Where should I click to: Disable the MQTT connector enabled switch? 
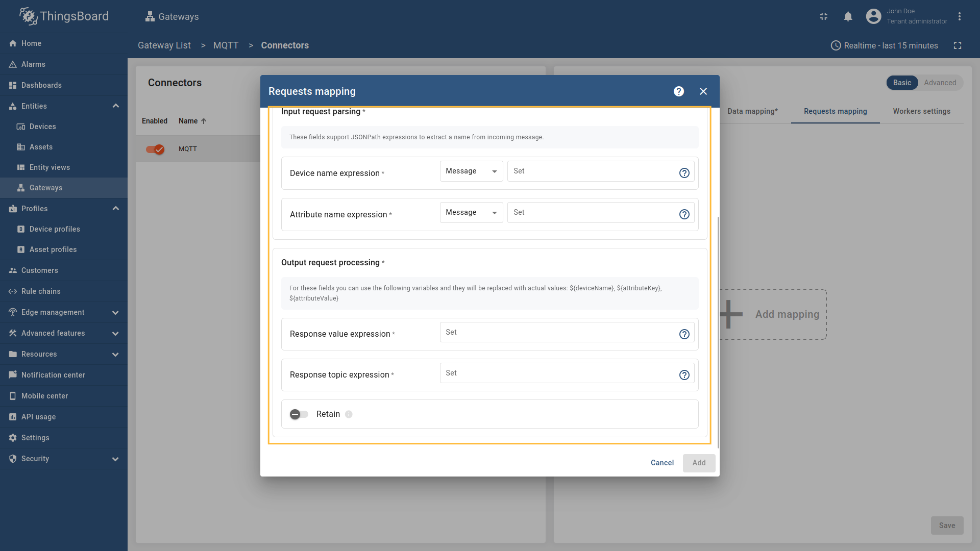[155, 149]
